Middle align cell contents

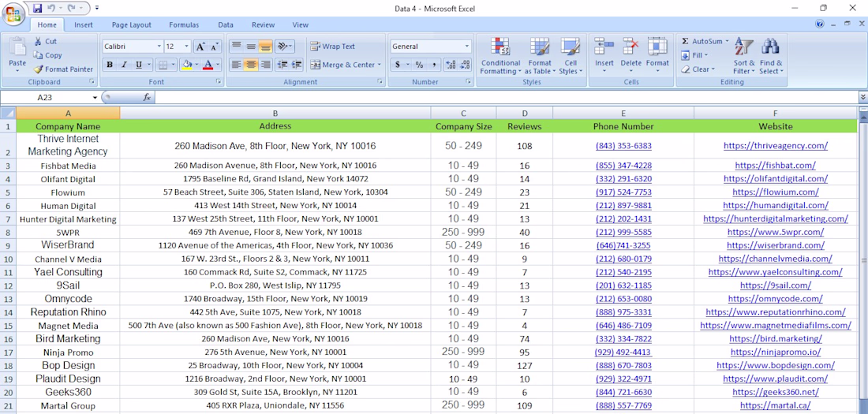tap(251, 47)
